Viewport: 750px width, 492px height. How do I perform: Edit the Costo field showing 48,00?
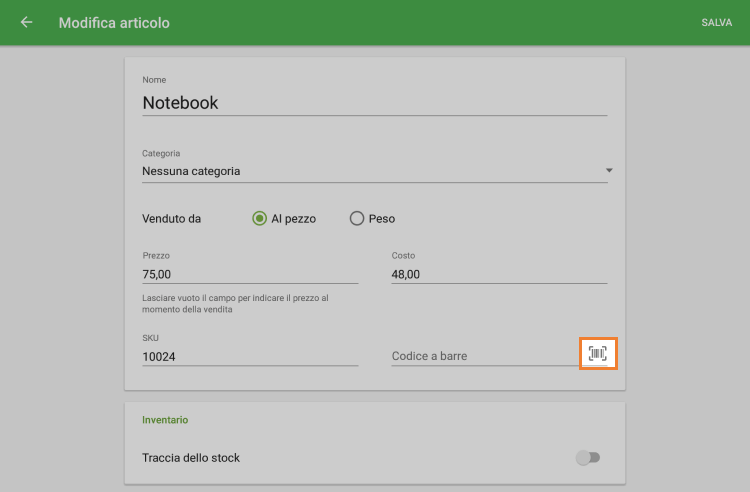click(x=499, y=274)
